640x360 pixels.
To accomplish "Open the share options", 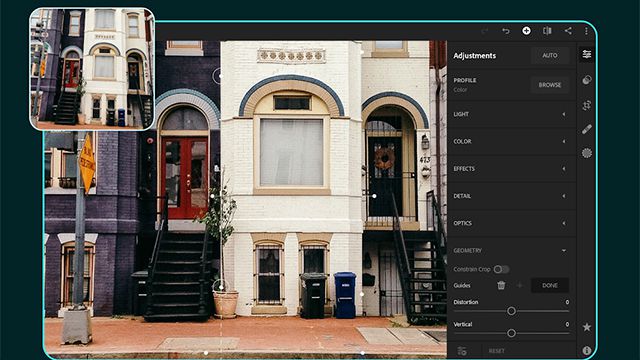I will [568, 31].
